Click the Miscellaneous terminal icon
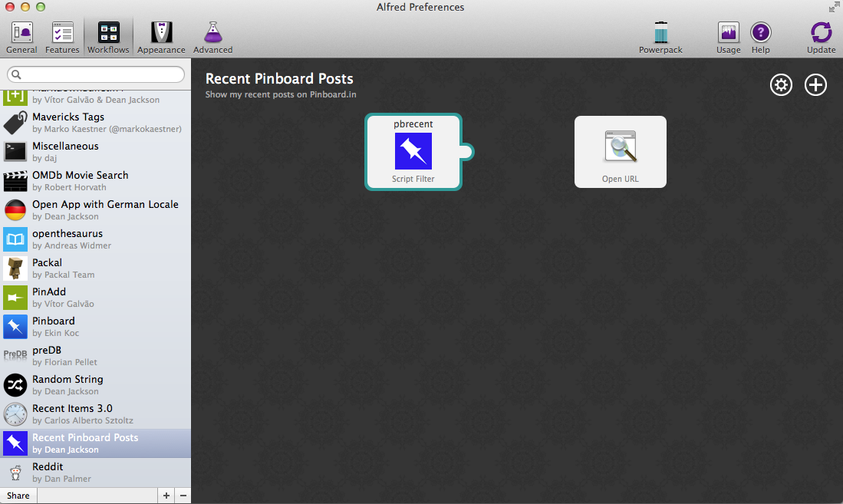843x504 pixels. point(15,152)
